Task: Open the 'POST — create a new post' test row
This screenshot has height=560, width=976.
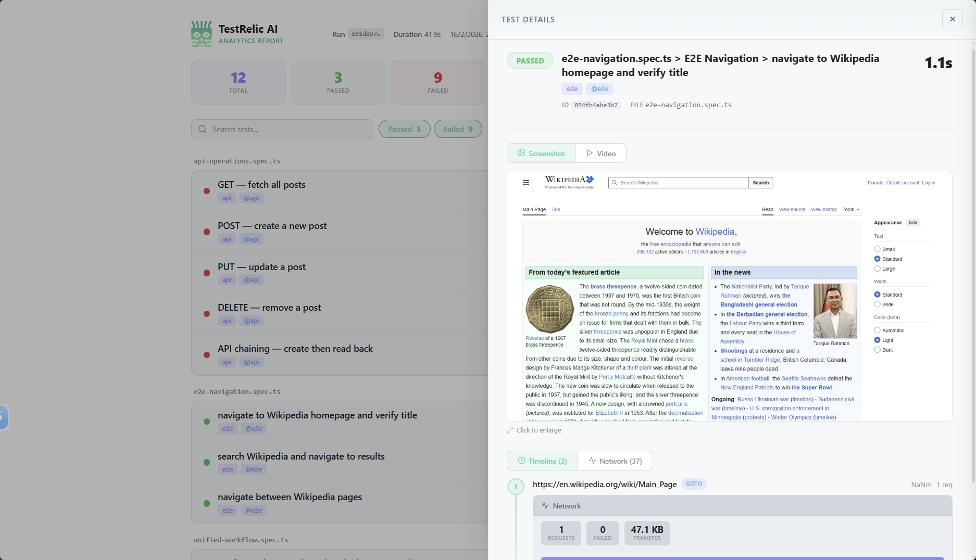Action: click(340, 232)
